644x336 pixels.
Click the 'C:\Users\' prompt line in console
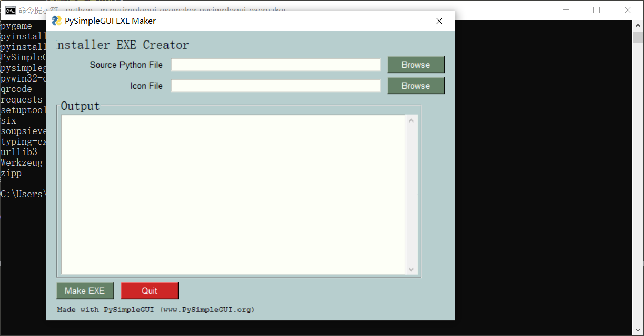[23, 195]
